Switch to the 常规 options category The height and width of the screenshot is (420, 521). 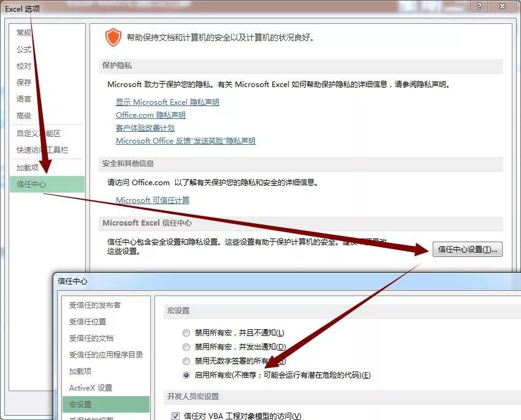point(23,32)
